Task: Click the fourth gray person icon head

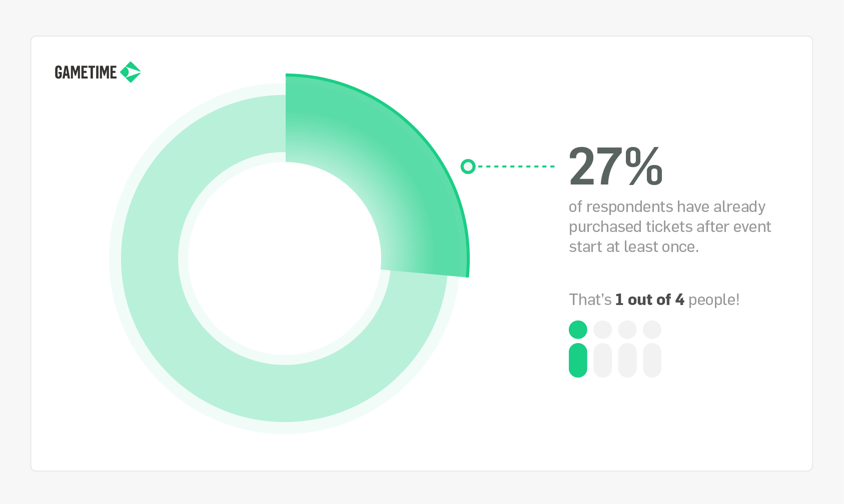Action: coord(652,330)
